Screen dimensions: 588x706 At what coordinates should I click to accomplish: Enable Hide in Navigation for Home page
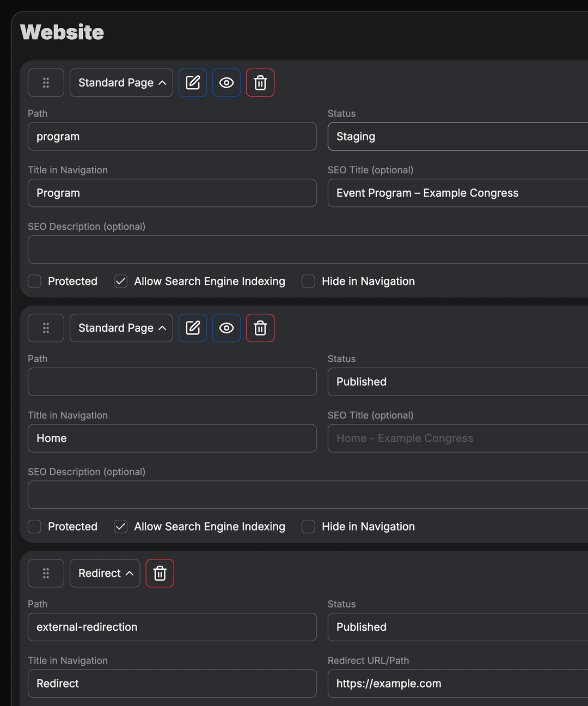[x=309, y=526]
